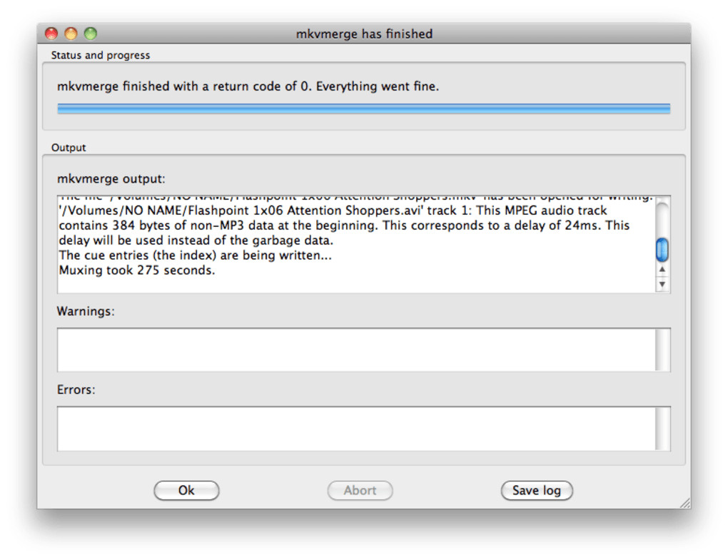Click the Ok button

click(x=186, y=490)
